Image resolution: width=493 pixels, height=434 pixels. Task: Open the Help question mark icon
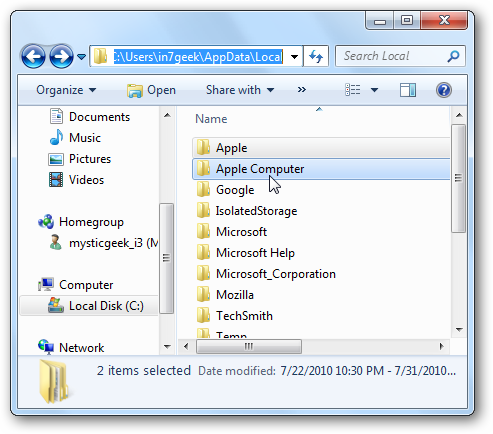pyautogui.click(x=444, y=90)
